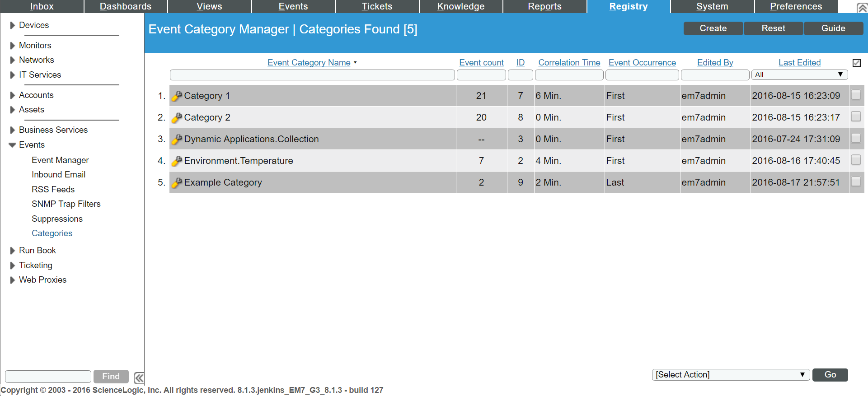Open the System tab
This screenshot has height=396, width=868.
tap(712, 6)
